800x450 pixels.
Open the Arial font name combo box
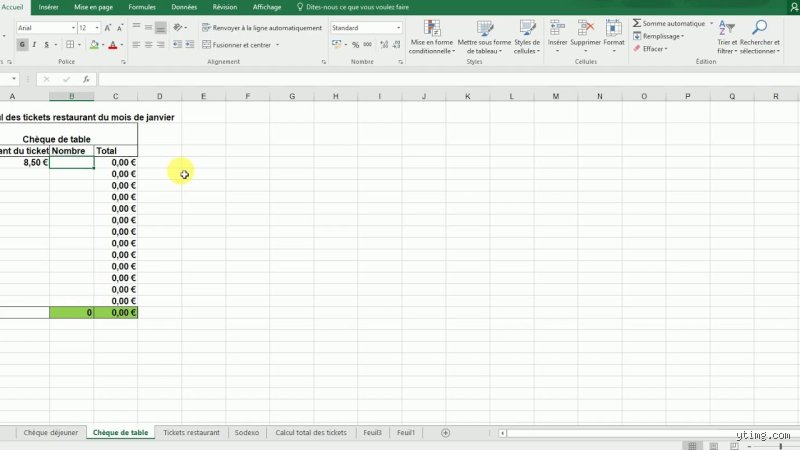click(46, 28)
